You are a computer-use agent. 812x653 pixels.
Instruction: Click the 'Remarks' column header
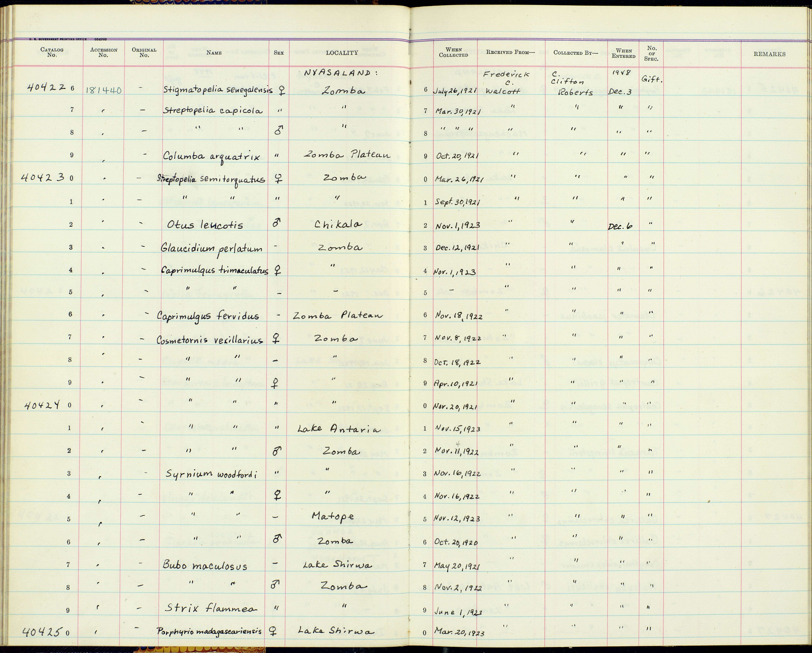point(769,54)
